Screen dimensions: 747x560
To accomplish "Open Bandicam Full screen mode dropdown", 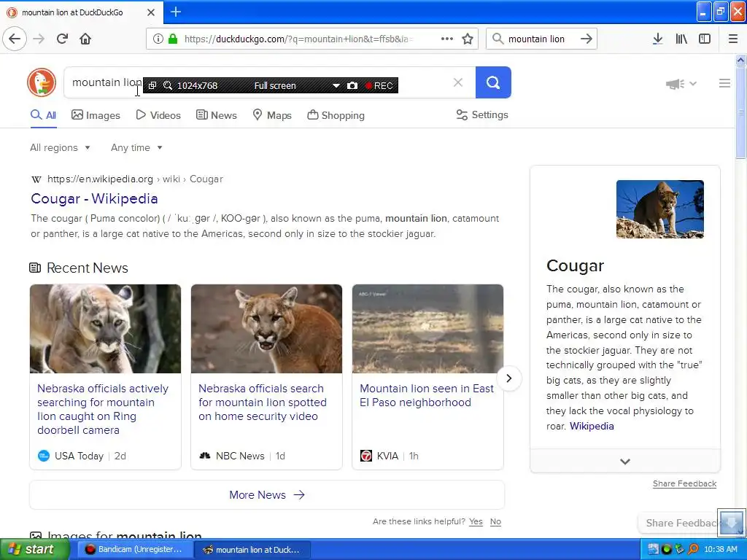I will click(x=336, y=86).
